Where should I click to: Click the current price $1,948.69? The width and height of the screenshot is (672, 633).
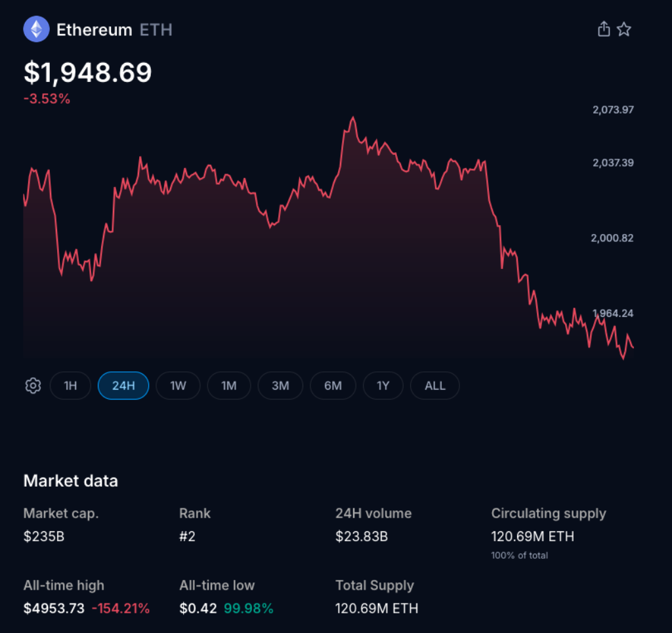pyautogui.click(x=88, y=72)
